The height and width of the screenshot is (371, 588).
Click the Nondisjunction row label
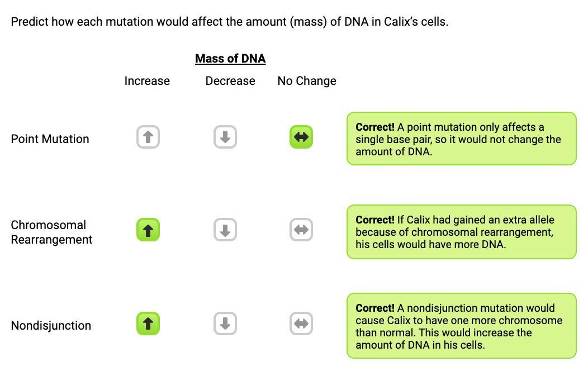51,325
